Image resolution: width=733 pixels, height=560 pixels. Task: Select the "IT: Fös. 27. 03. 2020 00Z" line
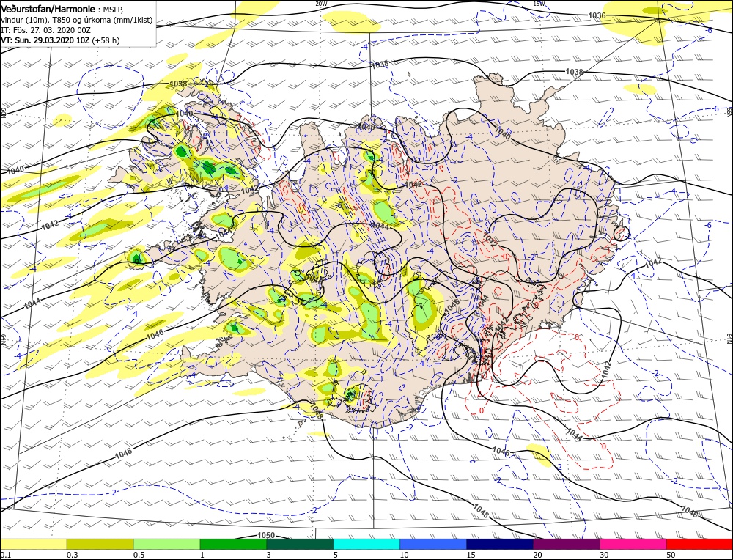[x=45, y=30]
